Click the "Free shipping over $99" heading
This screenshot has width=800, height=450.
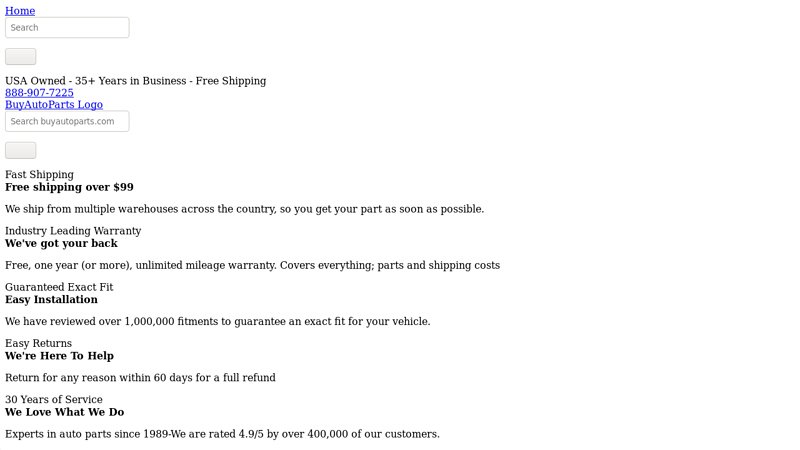point(69,187)
